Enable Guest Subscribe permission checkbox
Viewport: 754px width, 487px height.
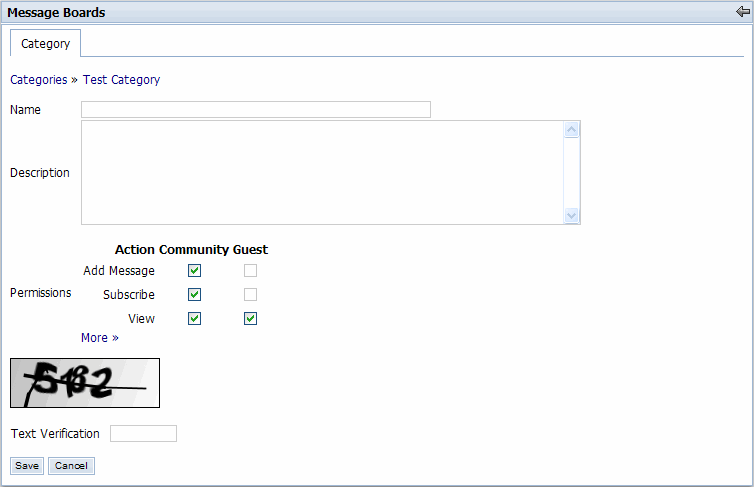[x=251, y=294]
